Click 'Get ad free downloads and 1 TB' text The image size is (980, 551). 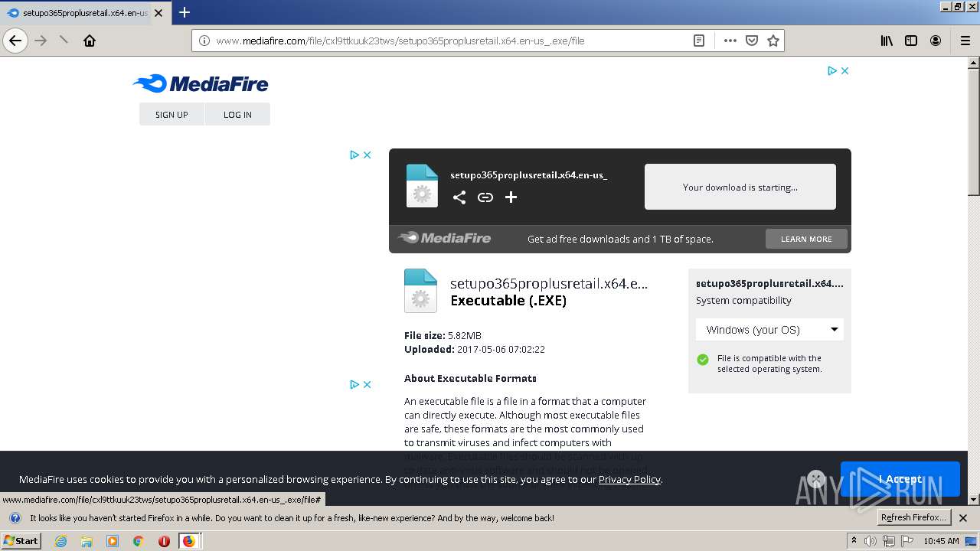click(x=620, y=239)
